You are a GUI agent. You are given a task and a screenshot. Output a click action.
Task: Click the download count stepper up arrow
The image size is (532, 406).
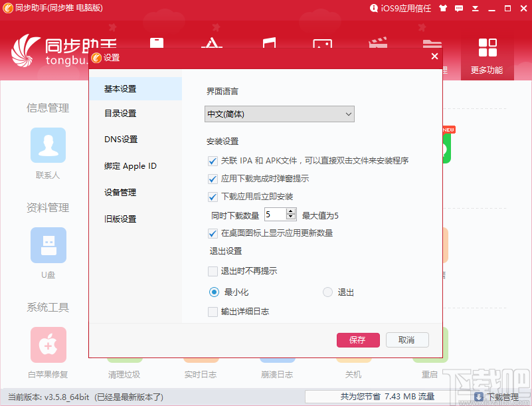(290, 211)
